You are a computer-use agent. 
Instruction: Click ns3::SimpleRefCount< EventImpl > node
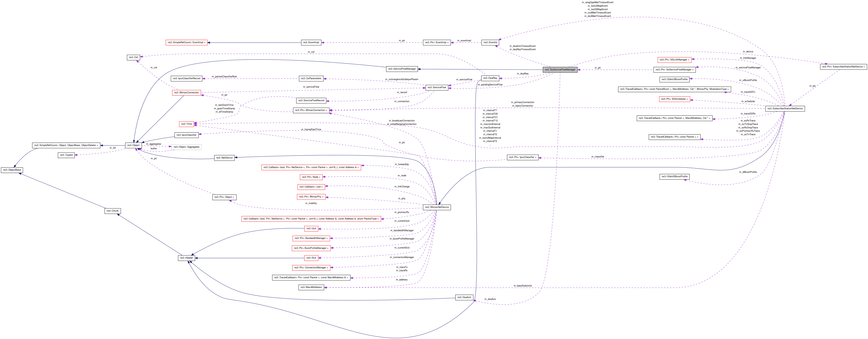tap(186, 42)
